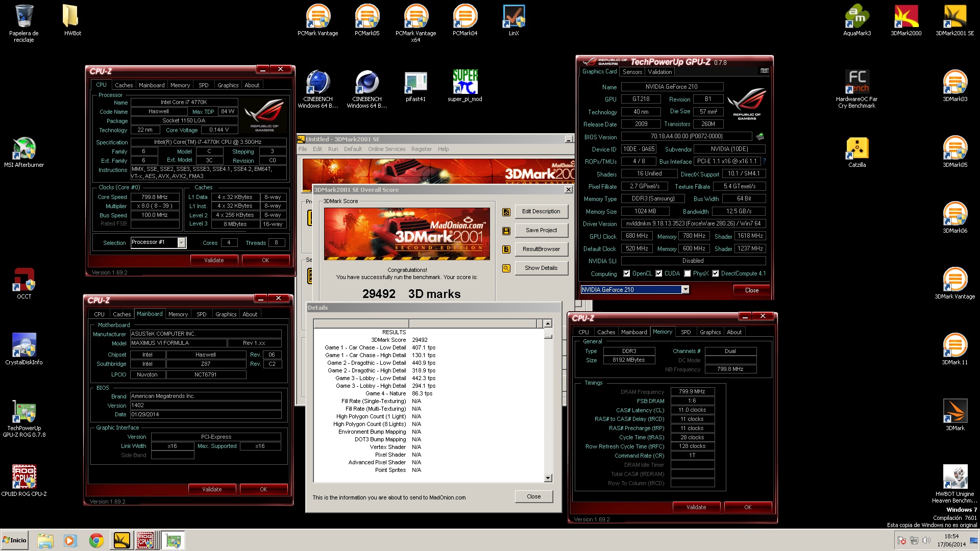The width and height of the screenshot is (980, 551).
Task: Open the Online Services menu in 3DMark2001
Action: pyautogui.click(x=386, y=149)
